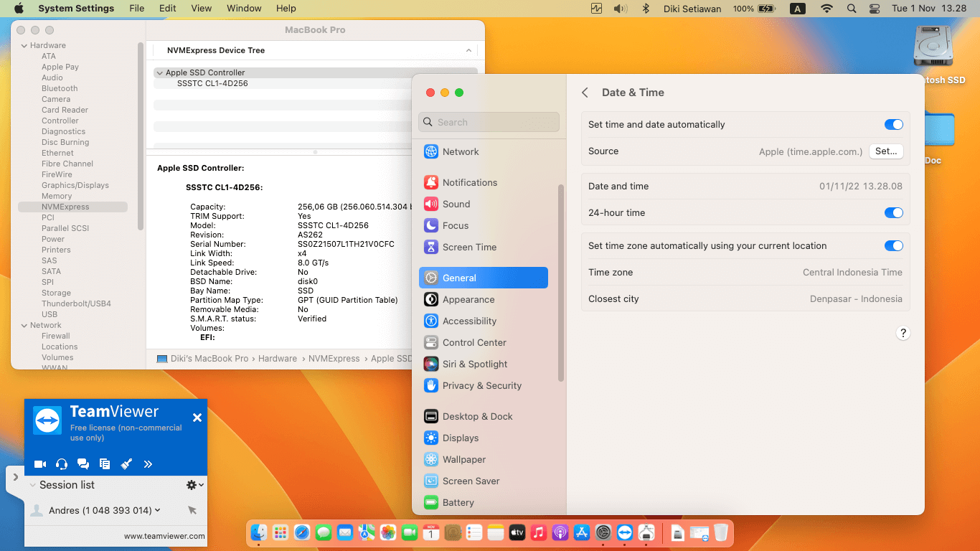Open the Edit menu
The width and height of the screenshot is (980, 551).
(168, 9)
